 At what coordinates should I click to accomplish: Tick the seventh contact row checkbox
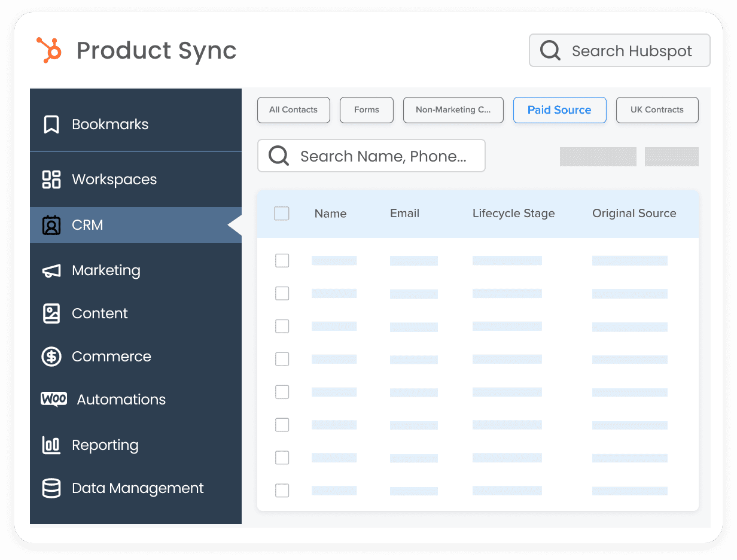(282, 458)
